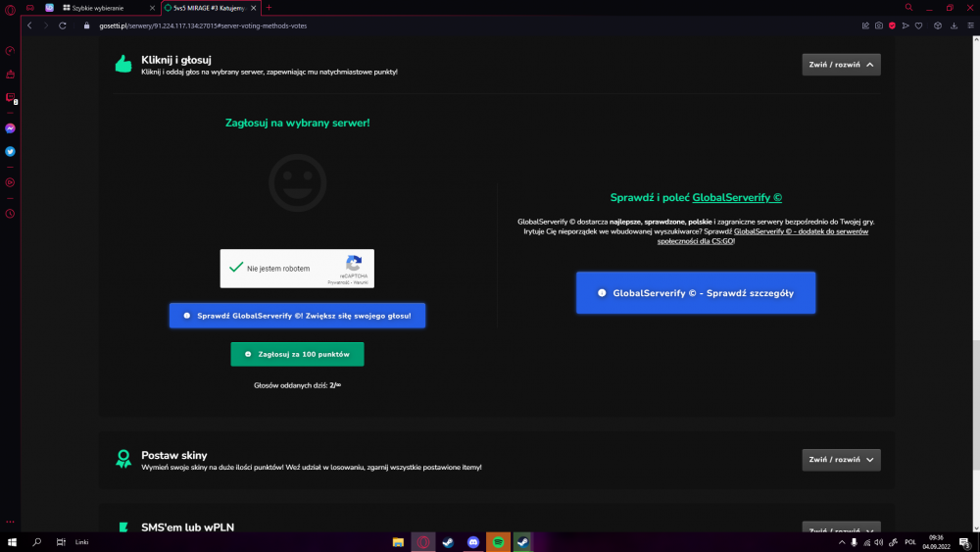The image size is (980, 552).
Task: Click the page vertical scrollbar thumb
Action: tap(976, 405)
